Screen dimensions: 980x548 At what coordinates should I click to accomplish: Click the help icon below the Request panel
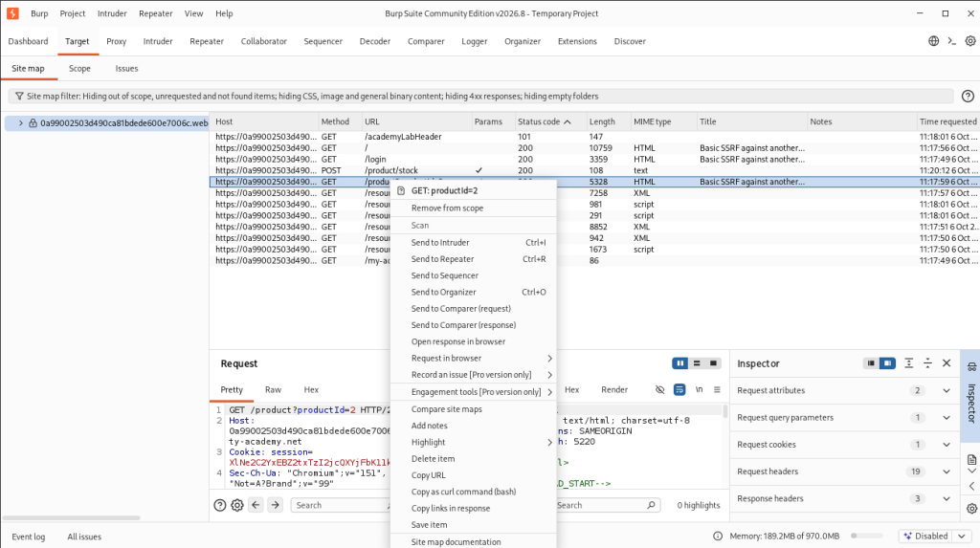[219, 506]
